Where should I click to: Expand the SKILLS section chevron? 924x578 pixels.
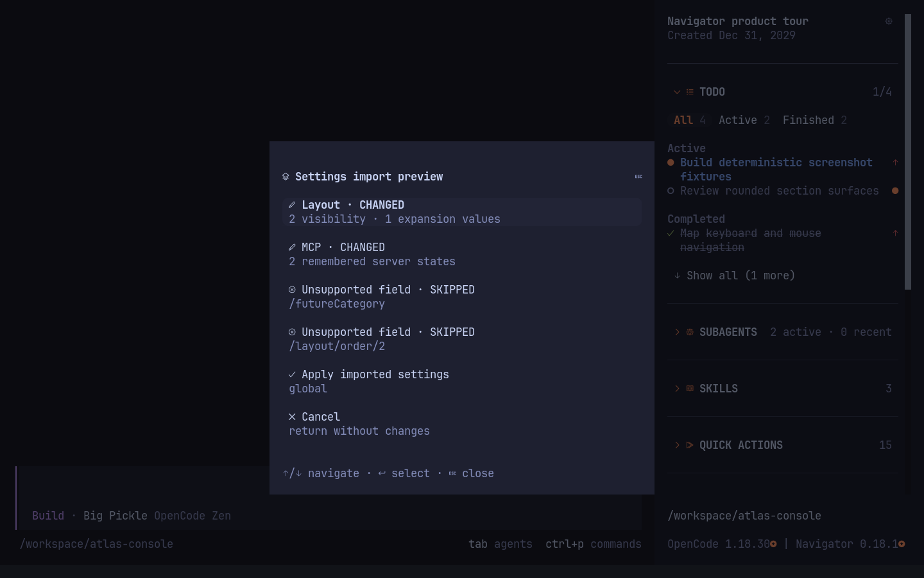tap(677, 389)
